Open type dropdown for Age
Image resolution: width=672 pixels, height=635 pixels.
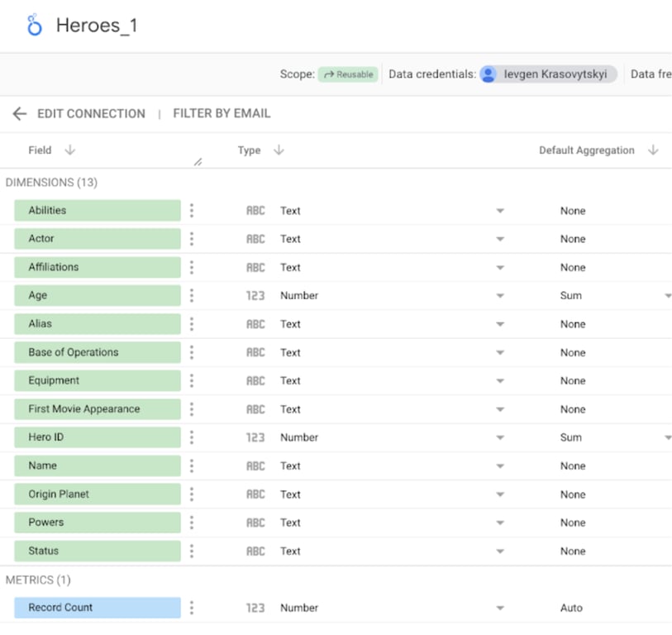click(x=500, y=295)
